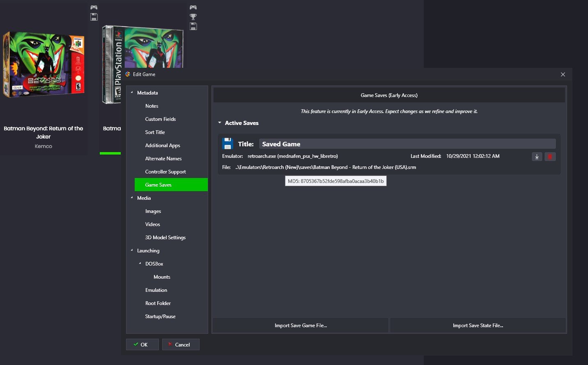Image resolution: width=588 pixels, height=365 pixels.
Task: Go to Additional Apps
Action: tap(163, 146)
